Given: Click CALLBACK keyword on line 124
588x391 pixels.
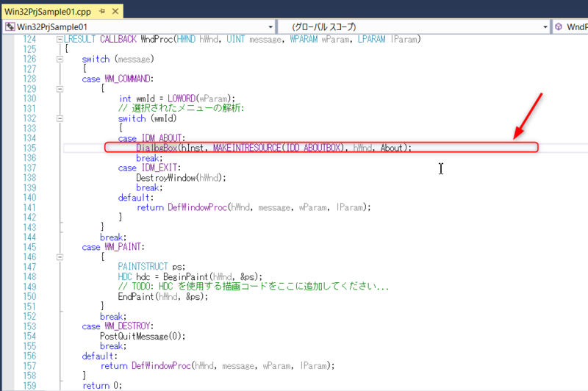Looking at the screenshot, I should click(118, 39).
